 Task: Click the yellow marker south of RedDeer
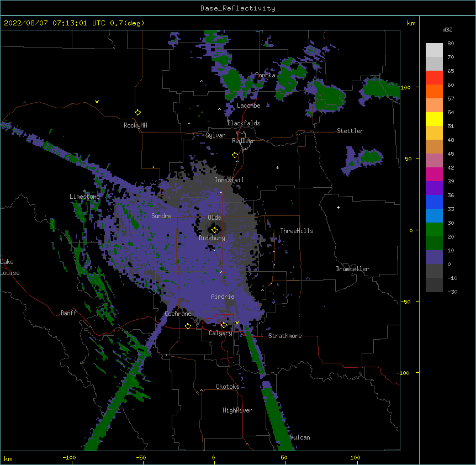click(x=235, y=155)
